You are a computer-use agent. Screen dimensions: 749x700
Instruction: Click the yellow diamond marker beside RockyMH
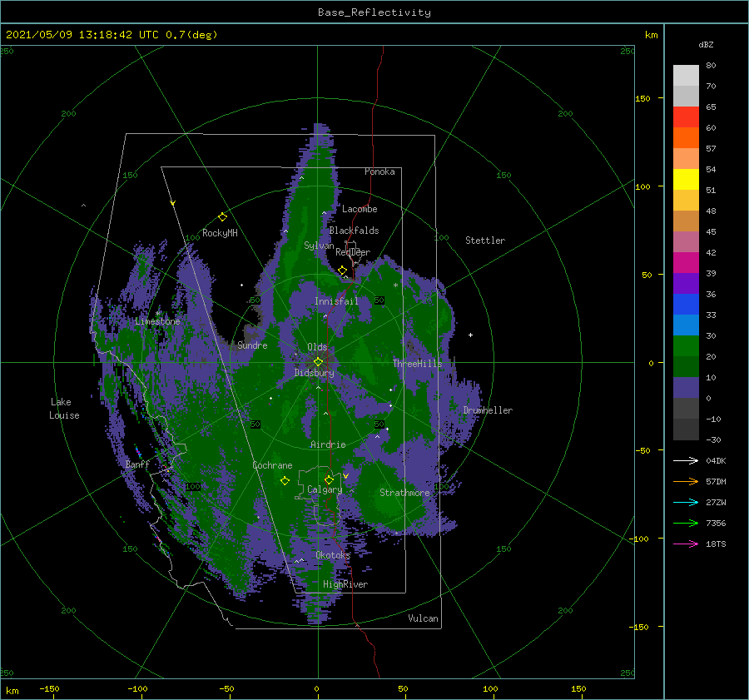[x=222, y=217]
